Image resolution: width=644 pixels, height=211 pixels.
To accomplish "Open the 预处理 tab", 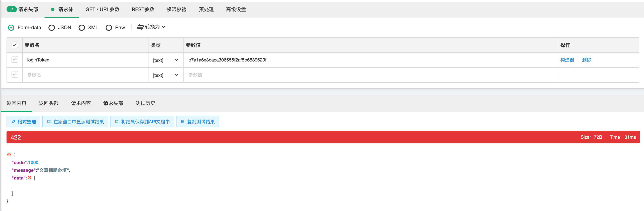I will point(206,9).
